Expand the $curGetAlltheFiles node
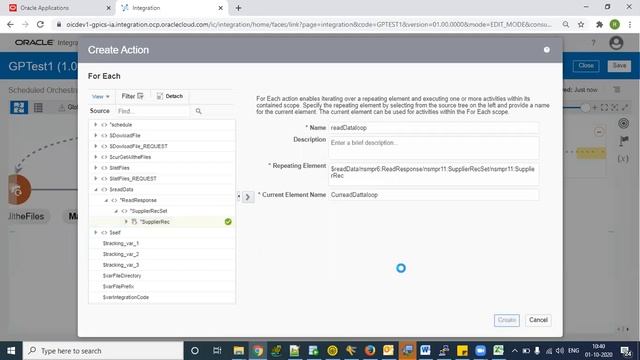The height and width of the screenshot is (360, 640). [96, 157]
